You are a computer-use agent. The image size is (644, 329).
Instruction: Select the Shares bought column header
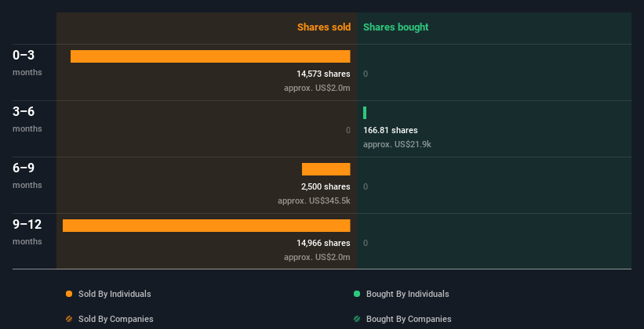(395, 27)
